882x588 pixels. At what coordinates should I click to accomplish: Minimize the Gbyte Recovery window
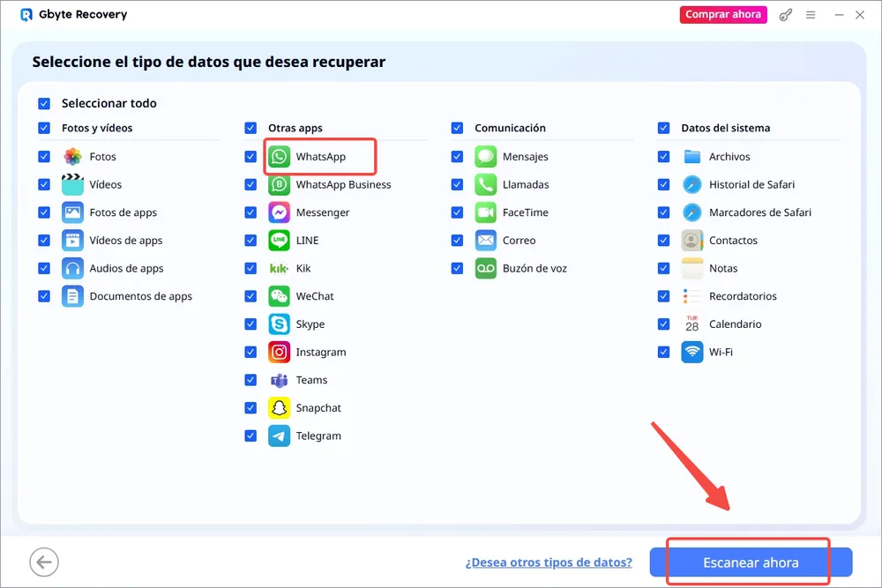tap(839, 15)
